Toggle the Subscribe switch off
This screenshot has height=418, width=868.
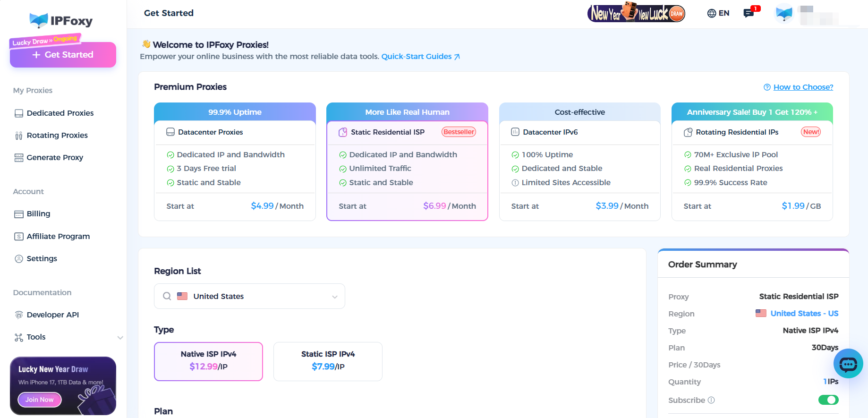coord(828,400)
